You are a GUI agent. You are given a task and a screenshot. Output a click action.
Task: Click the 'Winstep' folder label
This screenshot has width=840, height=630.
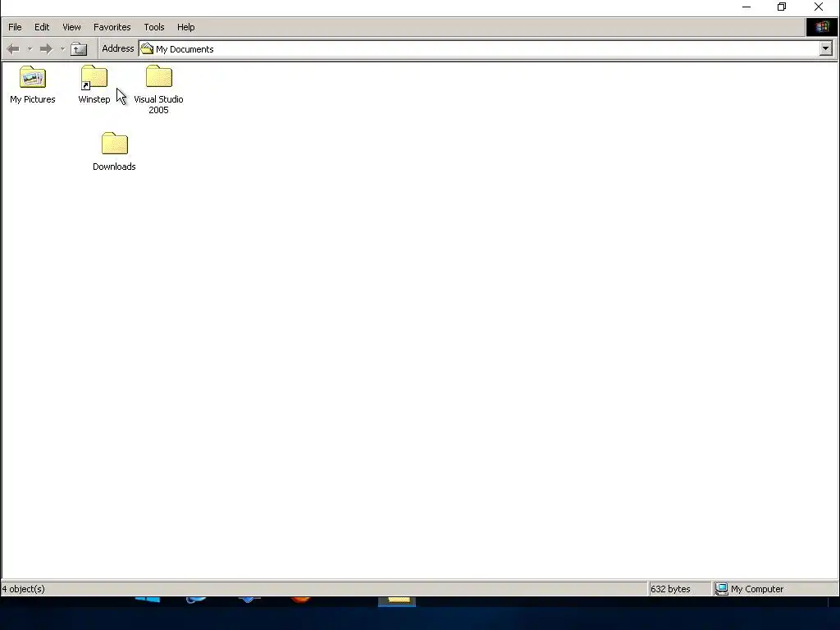click(94, 99)
